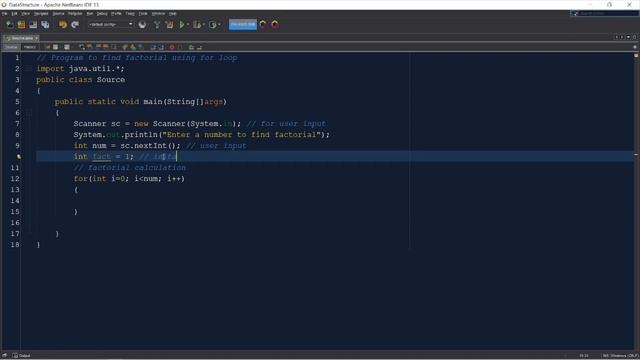Open the Refactor menu

tap(75, 13)
